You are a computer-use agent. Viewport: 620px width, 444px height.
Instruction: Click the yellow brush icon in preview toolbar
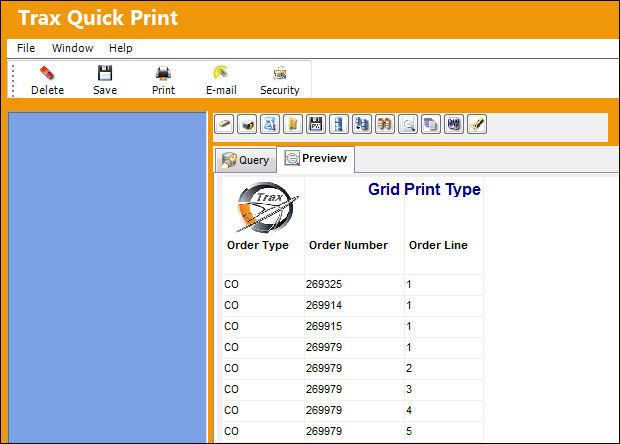click(476, 125)
